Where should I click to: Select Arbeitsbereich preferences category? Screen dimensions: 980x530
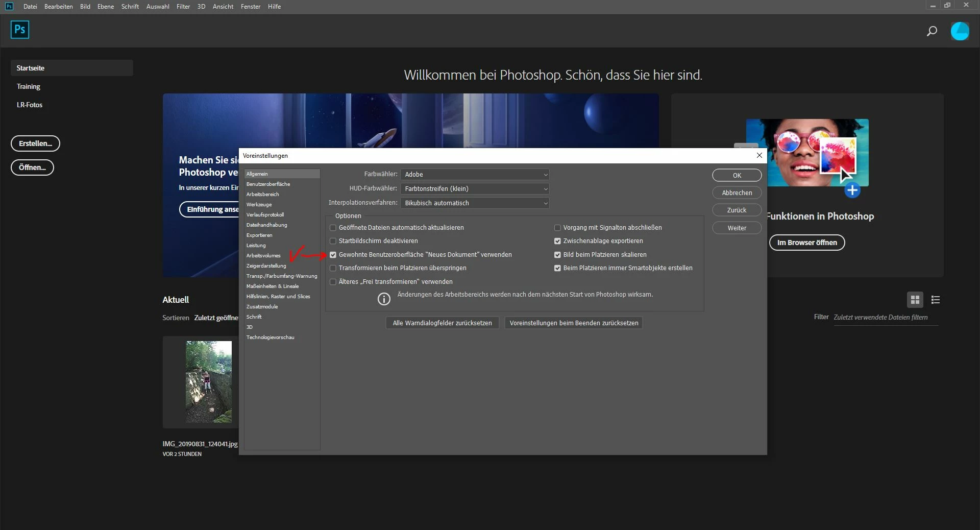pos(282,195)
